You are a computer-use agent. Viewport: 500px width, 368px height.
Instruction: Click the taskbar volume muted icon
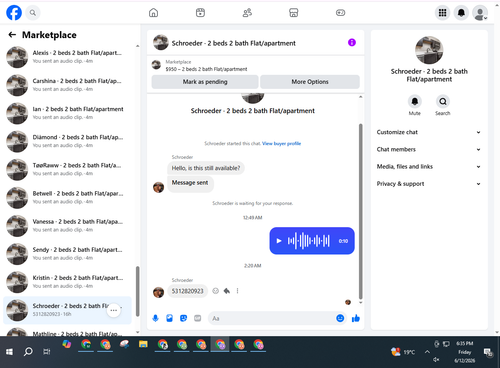436,360
